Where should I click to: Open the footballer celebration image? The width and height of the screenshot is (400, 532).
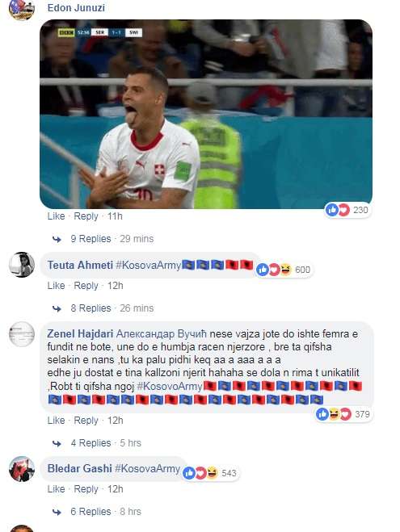tap(206, 114)
